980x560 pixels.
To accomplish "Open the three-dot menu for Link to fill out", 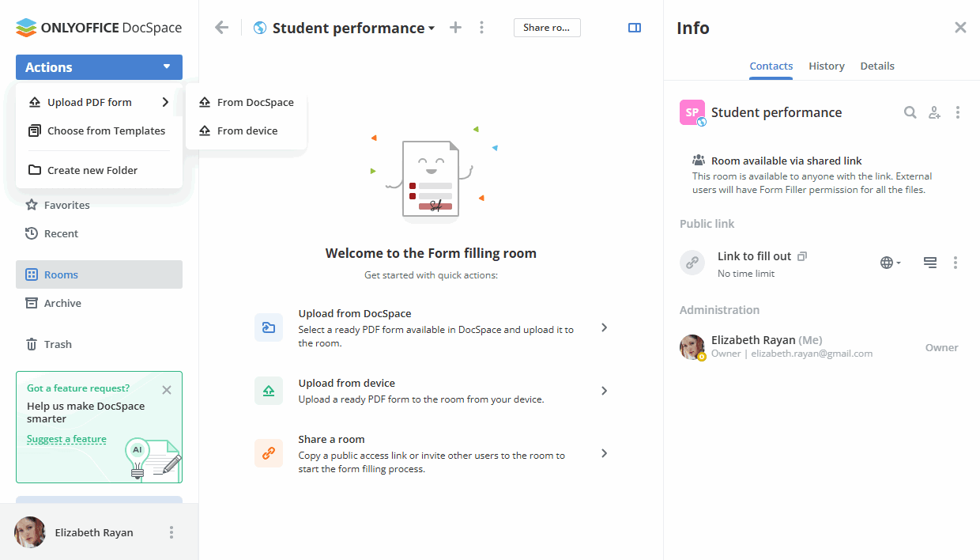I will pyautogui.click(x=955, y=263).
